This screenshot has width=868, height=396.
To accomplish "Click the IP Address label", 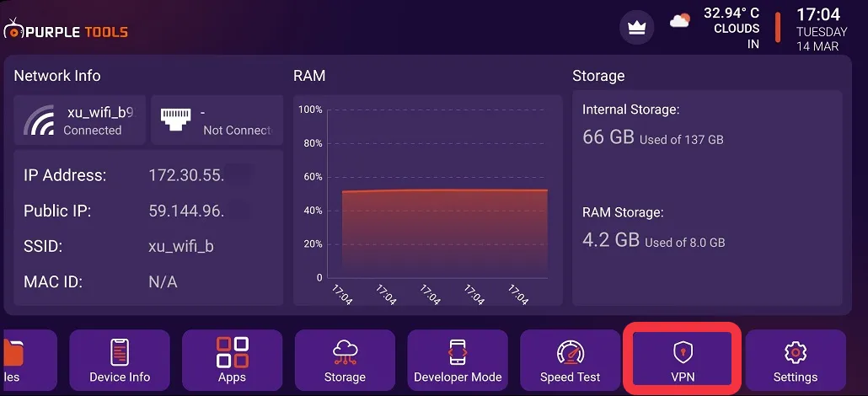I will pyautogui.click(x=65, y=175).
